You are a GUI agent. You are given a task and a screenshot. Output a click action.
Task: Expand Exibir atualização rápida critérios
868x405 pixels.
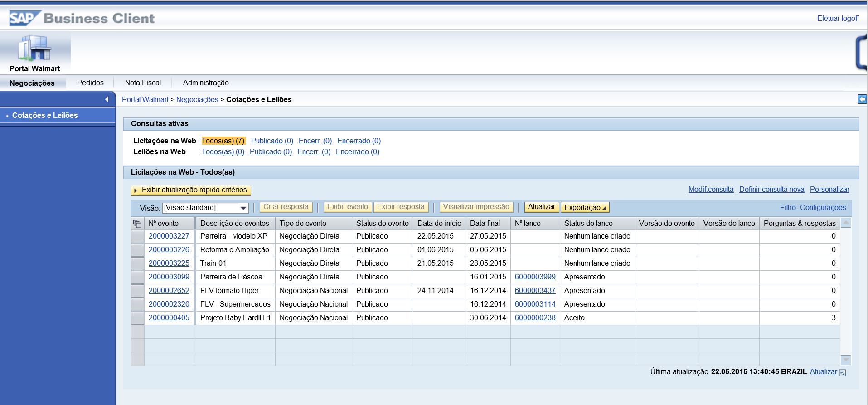[x=190, y=190]
